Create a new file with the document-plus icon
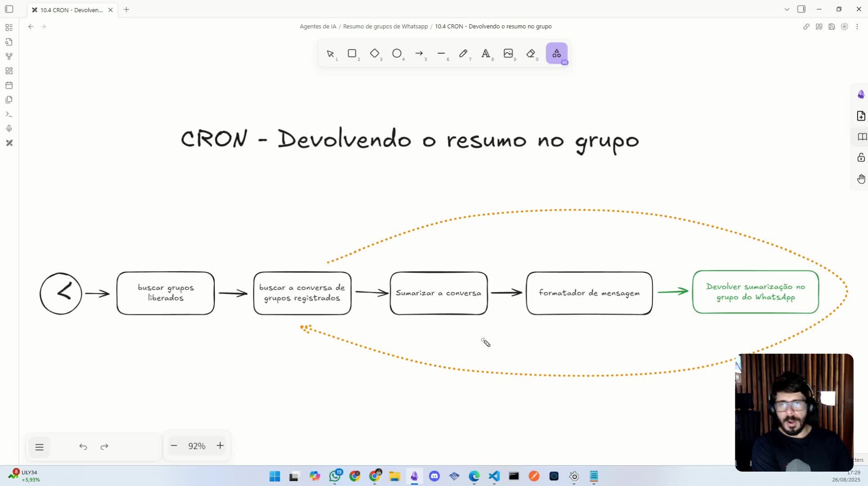Image resolution: width=868 pixels, height=486 pixels. point(861,116)
